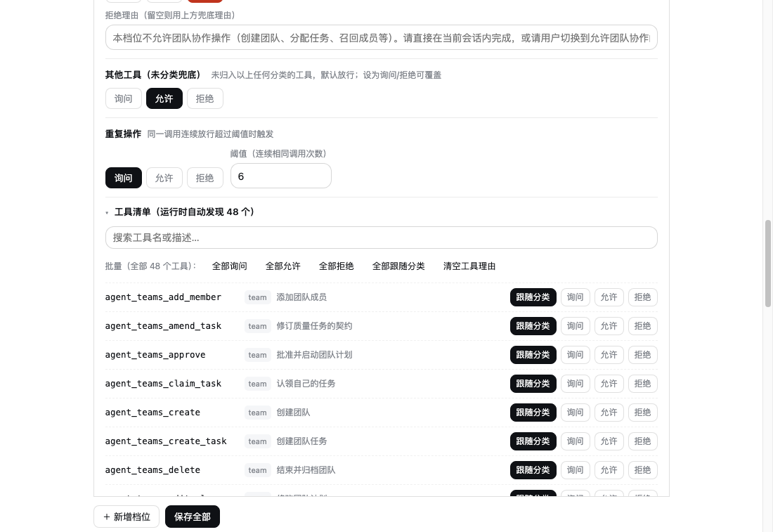This screenshot has height=532, width=773.
Task: Select 跟随分类 for agent_teams_create_task
Action: tap(533, 441)
